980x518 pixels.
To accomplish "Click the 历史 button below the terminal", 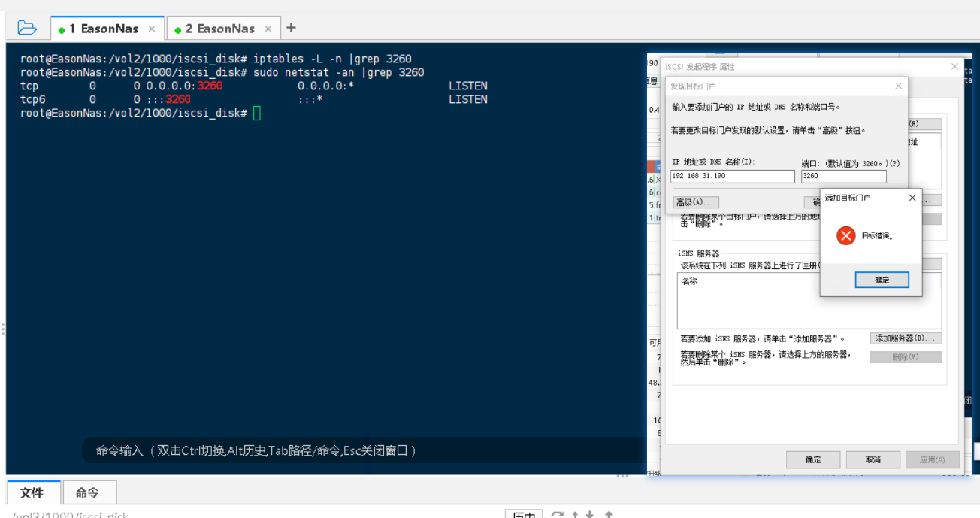I will point(523,514).
